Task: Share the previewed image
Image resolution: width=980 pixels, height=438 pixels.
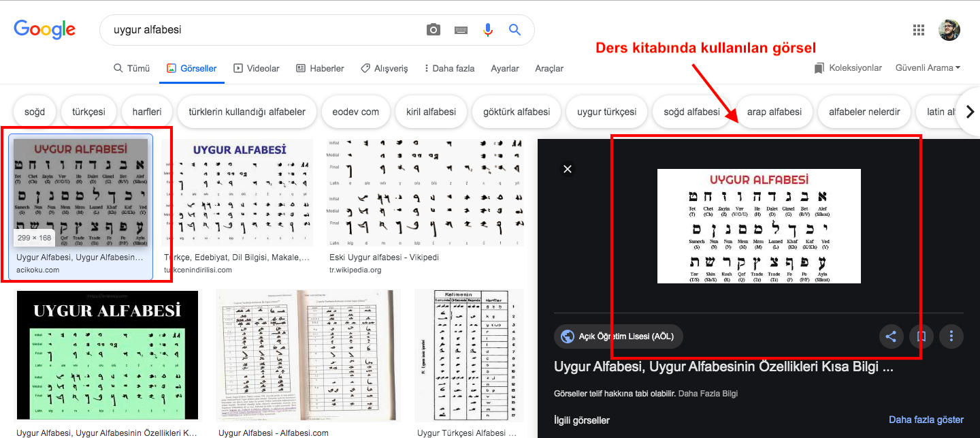Action: pyautogui.click(x=890, y=336)
